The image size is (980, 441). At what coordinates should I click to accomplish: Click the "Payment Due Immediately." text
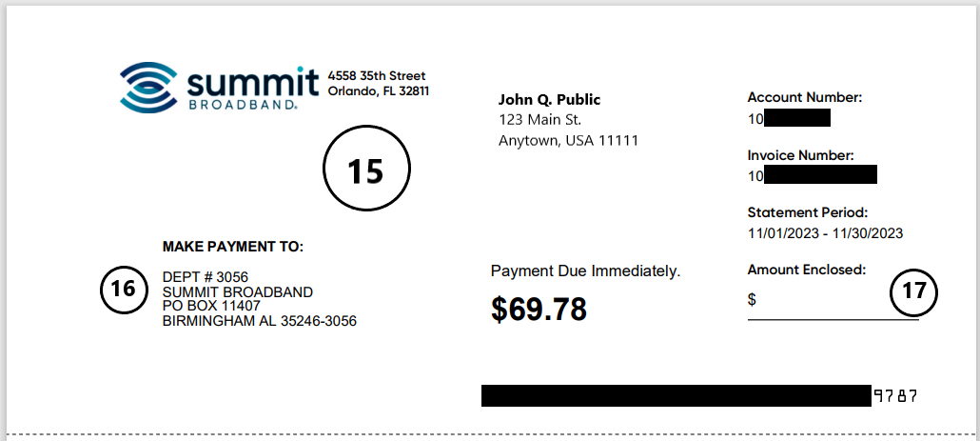[585, 271]
